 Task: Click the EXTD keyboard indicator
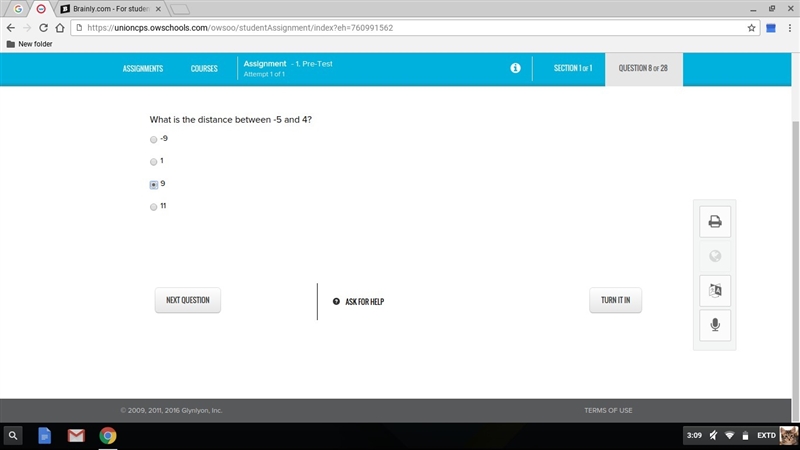click(x=766, y=435)
